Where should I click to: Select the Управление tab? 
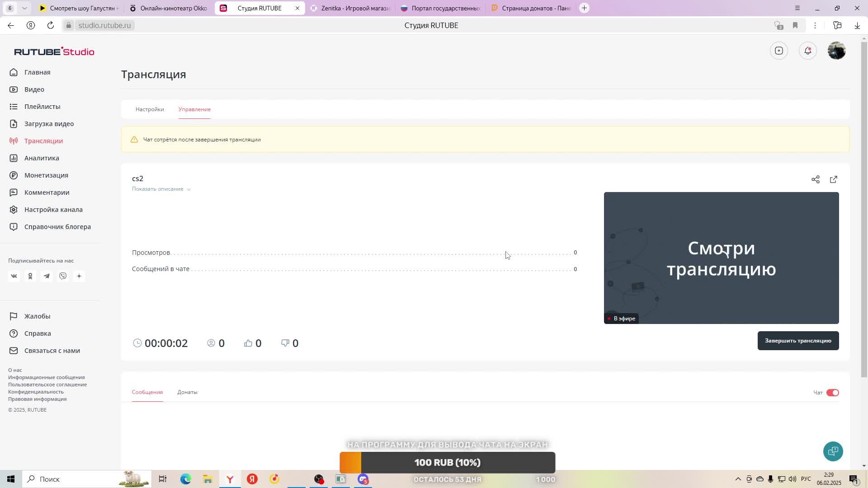click(x=194, y=109)
